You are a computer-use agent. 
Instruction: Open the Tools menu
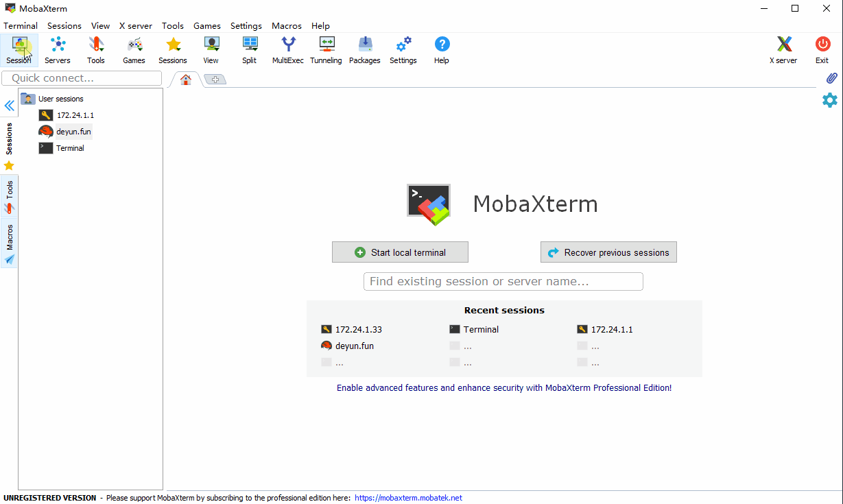click(173, 25)
